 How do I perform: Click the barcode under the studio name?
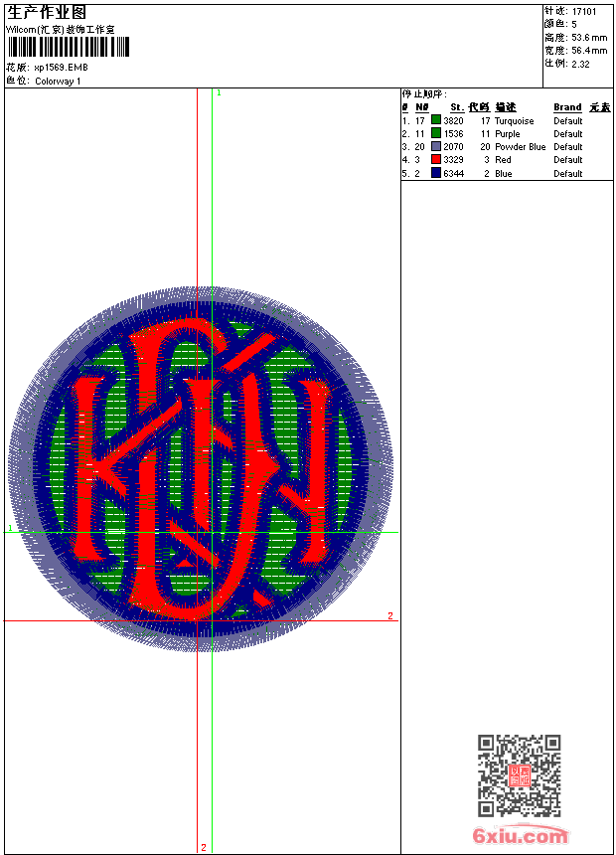click(x=69, y=47)
